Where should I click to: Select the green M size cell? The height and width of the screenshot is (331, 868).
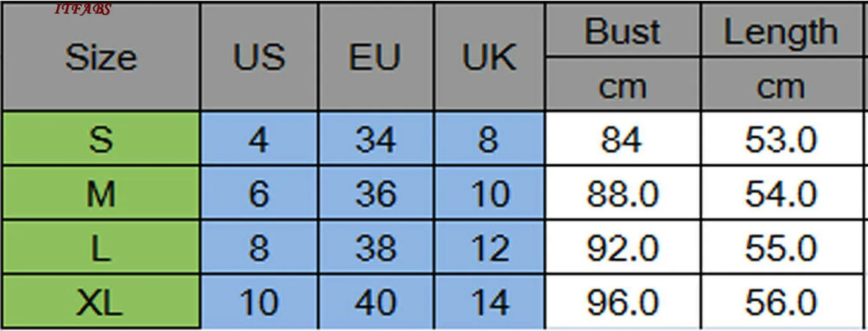[101, 194]
